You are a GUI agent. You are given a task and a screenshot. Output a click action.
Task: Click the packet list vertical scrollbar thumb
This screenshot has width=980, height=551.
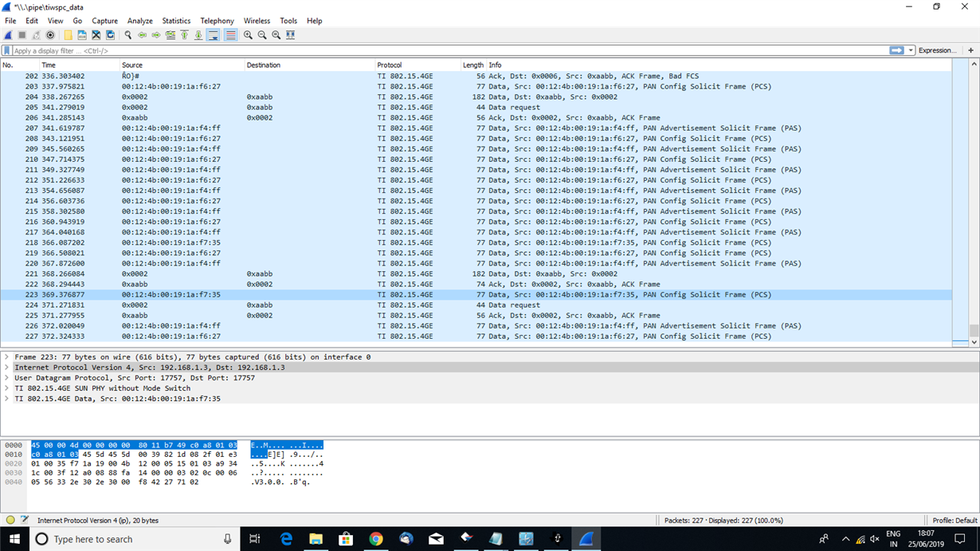pos(974,330)
